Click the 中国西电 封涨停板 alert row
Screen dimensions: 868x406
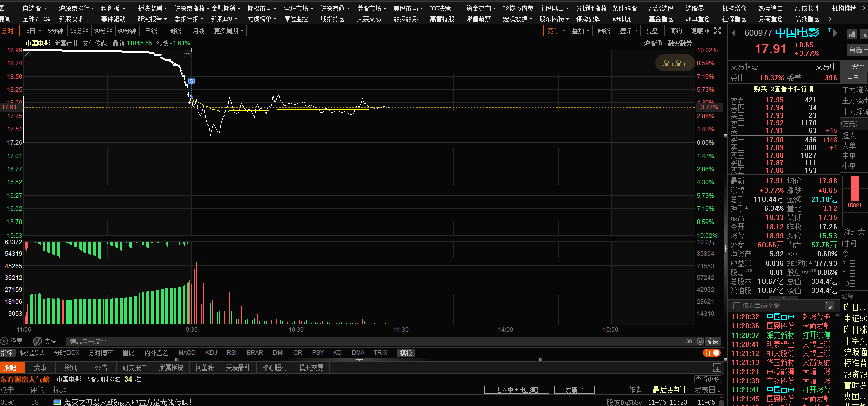[x=781, y=317]
